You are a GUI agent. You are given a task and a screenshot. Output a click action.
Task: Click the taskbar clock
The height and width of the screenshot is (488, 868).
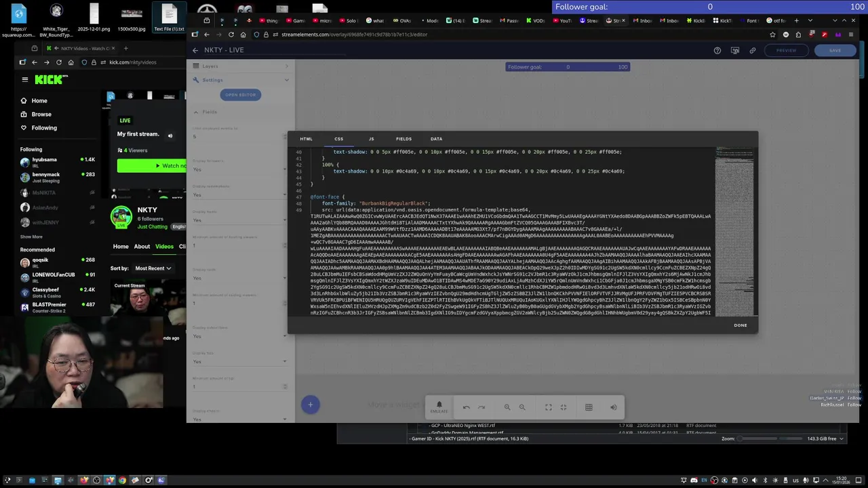[x=840, y=481]
